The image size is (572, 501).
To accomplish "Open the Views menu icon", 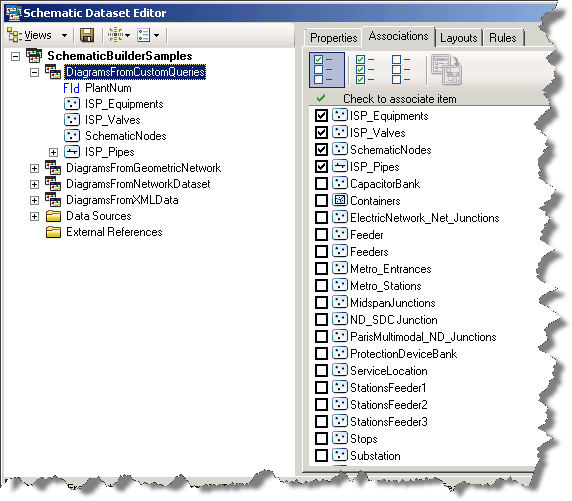I will tap(15, 35).
